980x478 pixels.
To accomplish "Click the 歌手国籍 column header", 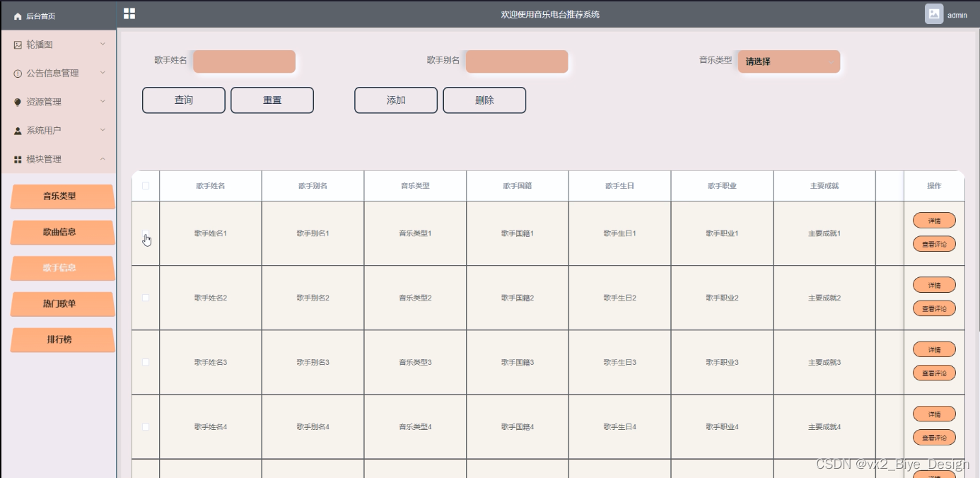I will [518, 186].
